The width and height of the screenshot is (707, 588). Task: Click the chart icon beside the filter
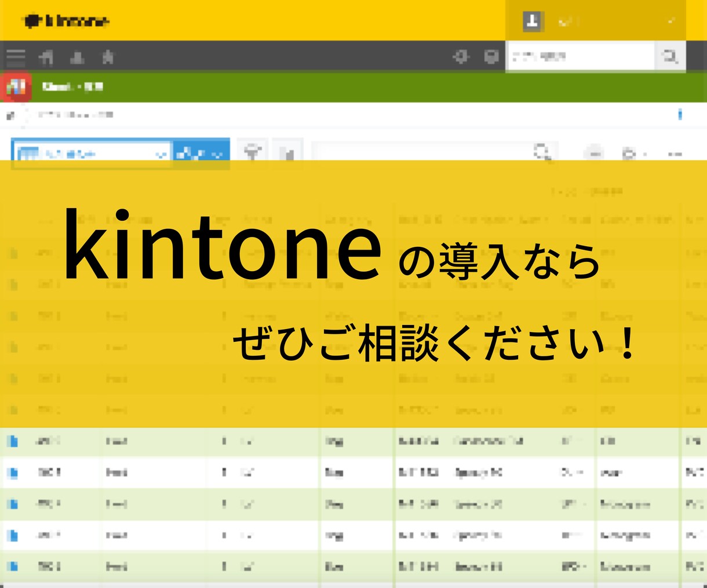click(x=288, y=153)
